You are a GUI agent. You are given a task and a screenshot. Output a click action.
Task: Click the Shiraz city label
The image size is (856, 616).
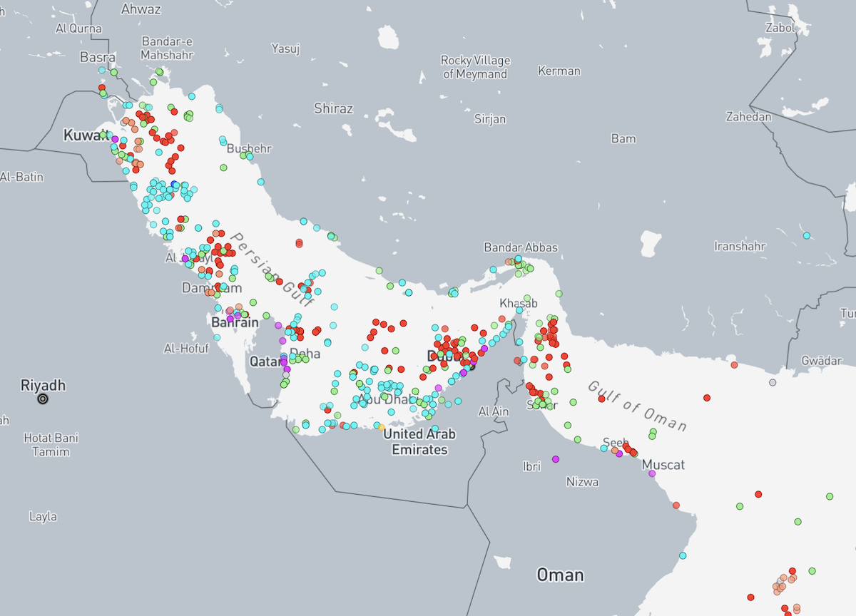(x=333, y=108)
